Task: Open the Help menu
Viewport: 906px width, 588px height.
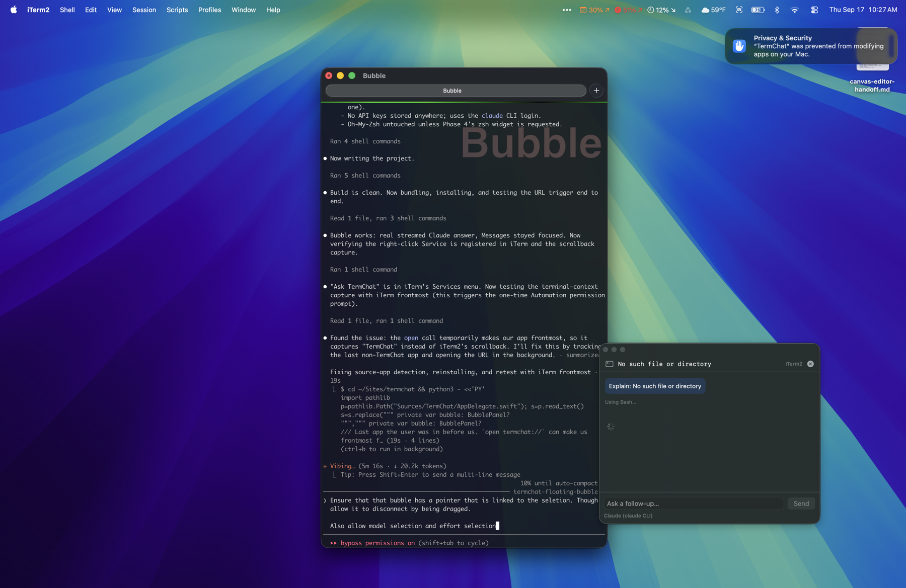Action: 273,10
